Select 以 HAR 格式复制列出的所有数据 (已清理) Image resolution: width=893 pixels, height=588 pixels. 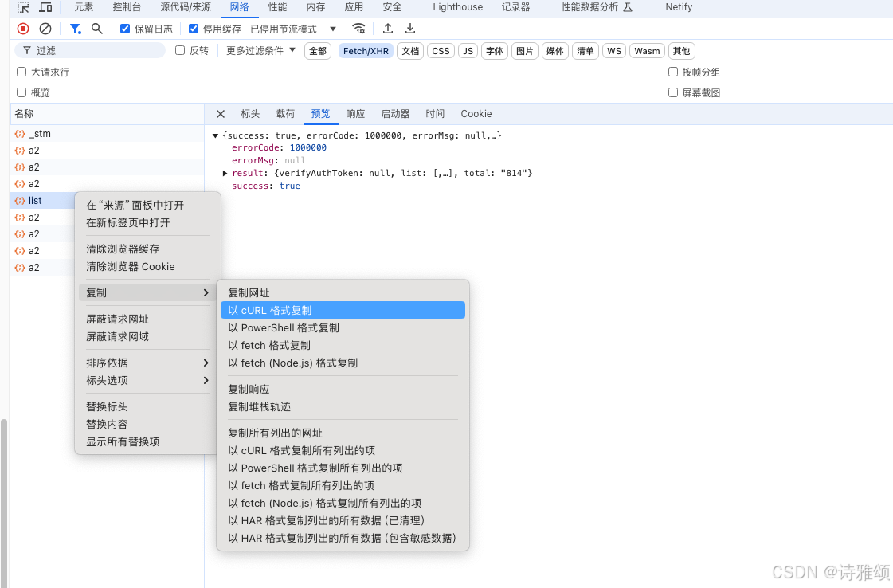tap(343, 521)
